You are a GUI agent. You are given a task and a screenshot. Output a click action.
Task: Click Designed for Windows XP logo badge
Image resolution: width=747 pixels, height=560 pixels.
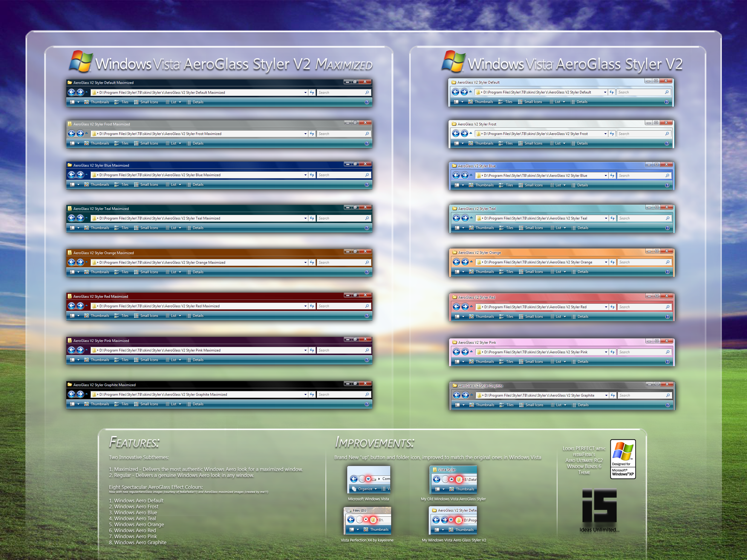623,459
